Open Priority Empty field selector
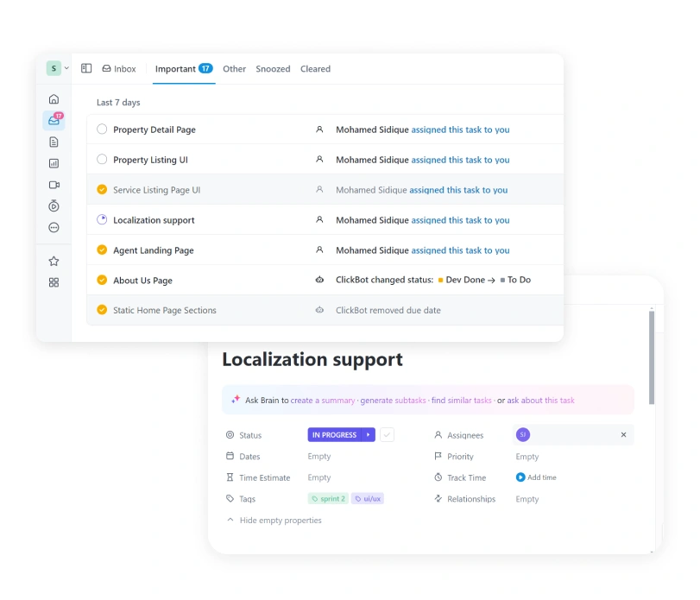700x600 pixels. (527, 456)
